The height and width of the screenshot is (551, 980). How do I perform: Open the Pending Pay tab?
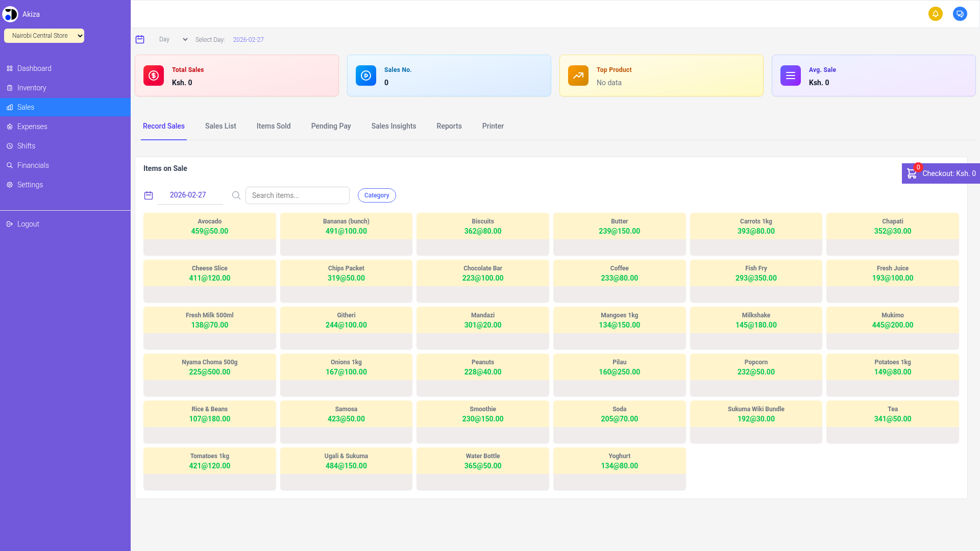331,126
